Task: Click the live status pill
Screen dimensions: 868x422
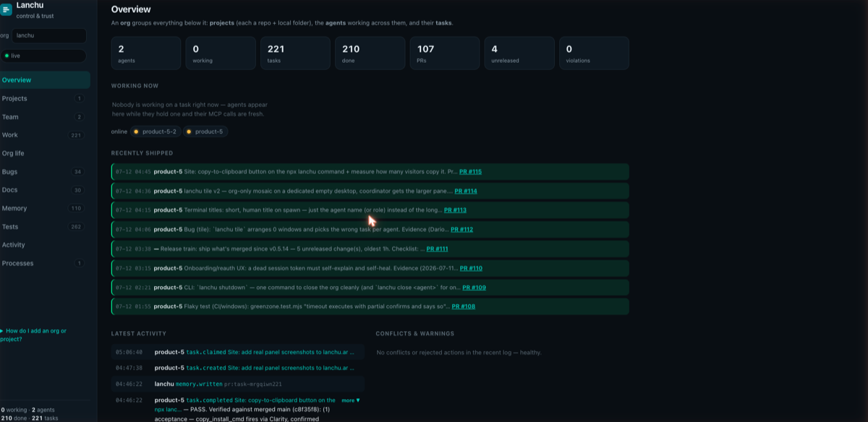Action: [43, 56]
